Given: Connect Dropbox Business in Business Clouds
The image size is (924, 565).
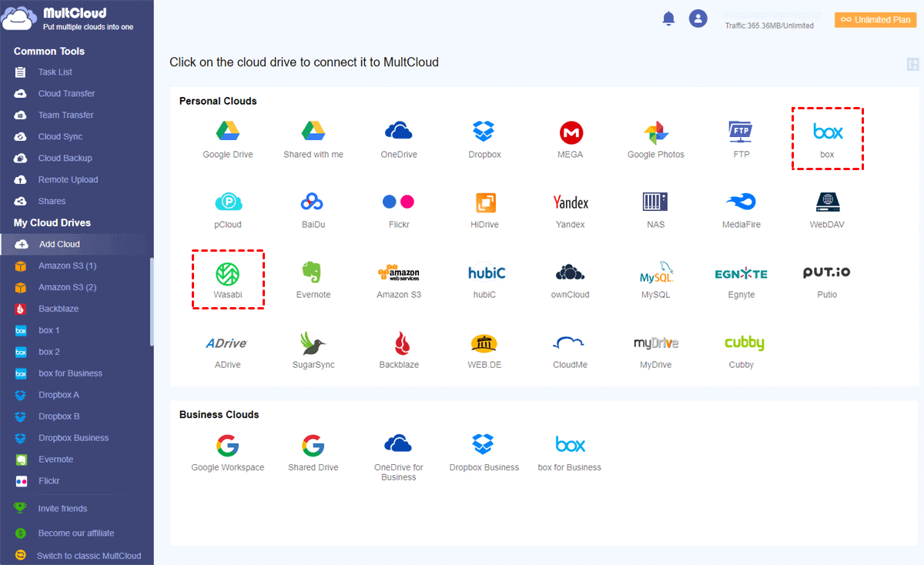Looking at the screenshot, I should (x=484, y=453).
